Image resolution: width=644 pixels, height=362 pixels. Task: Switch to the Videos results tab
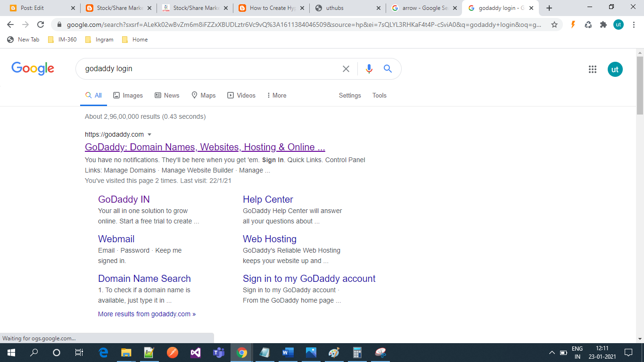241,95
